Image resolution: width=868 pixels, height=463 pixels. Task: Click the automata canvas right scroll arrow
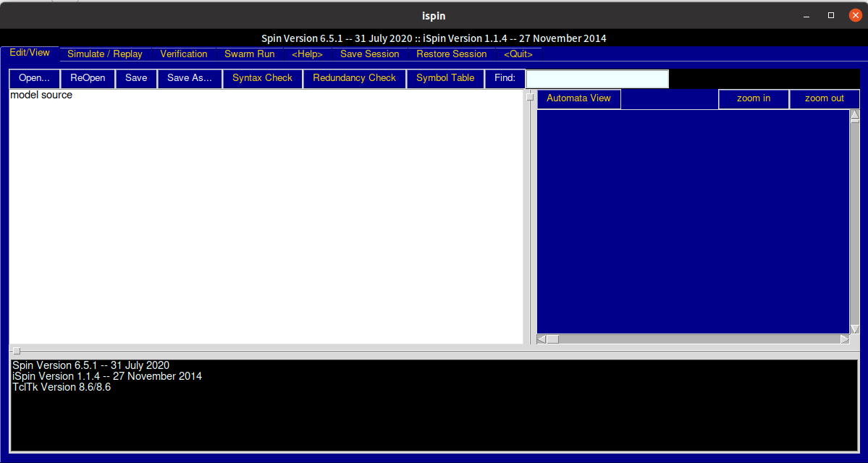click(x=845, y=339)
